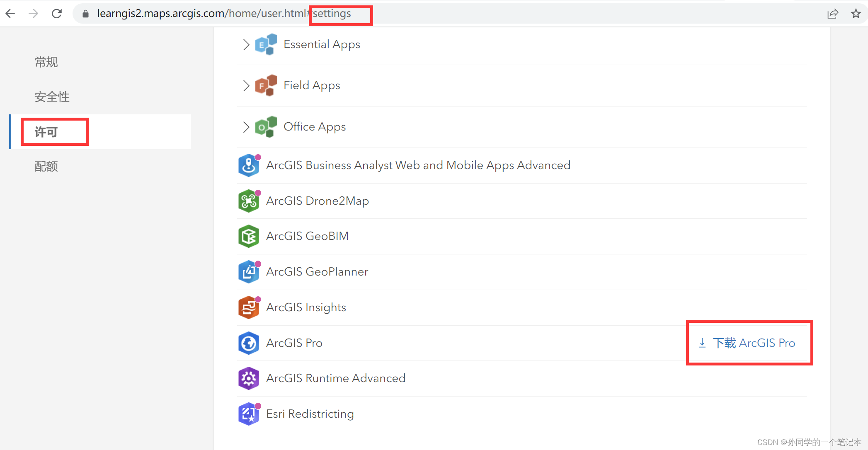This screenshot has height=450, width=868.
Task: Click the ArcGIS GeoBIM icon
Action: [x=249, y=236]
